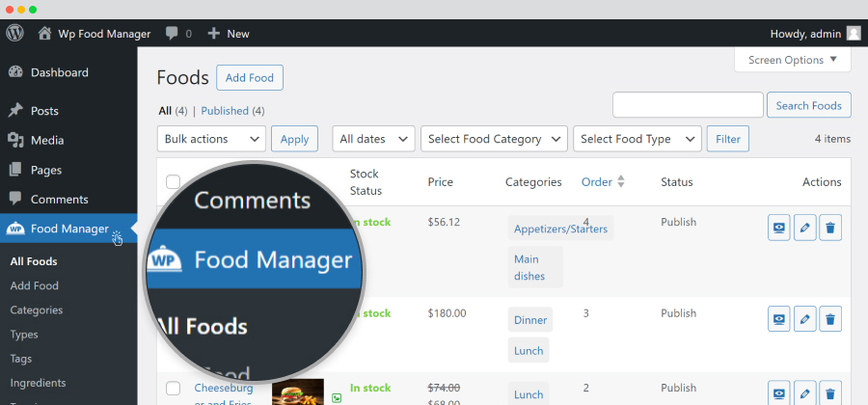Click the Order column sort arrows
Viewport: 868px width, 405px height.
click(620, 181)
